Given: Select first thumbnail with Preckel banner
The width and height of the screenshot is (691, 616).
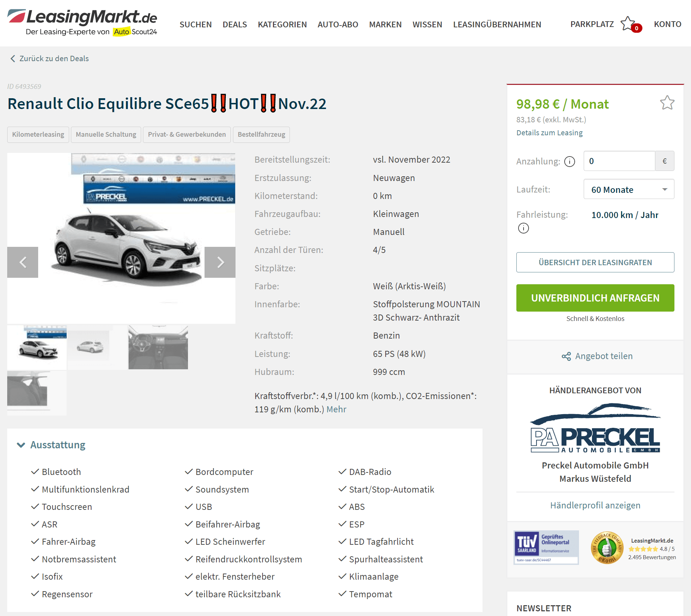Looking at the screenshot, I should click(x=37, y=347).
